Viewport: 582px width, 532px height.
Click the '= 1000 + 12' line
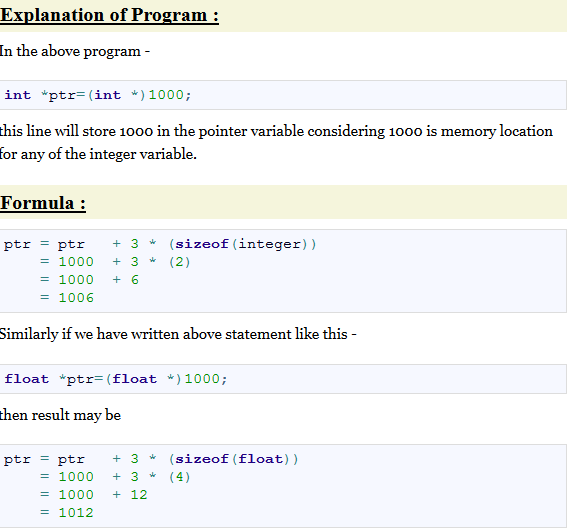click(x=94, y=495)
